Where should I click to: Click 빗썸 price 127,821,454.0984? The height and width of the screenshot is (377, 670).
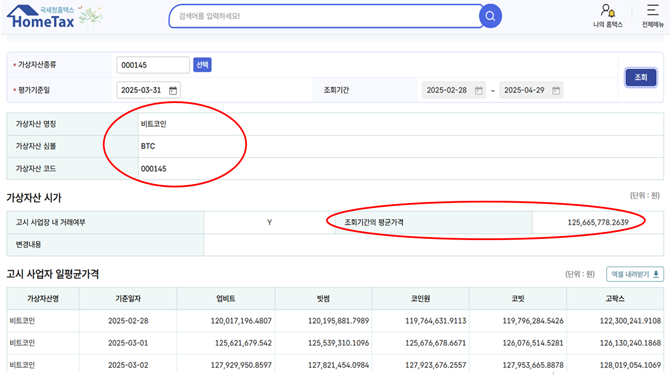tap(338, 365)
